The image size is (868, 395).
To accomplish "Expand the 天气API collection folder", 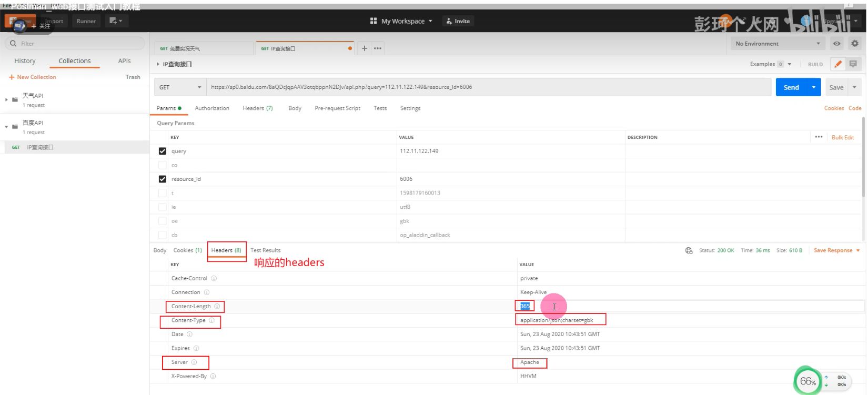I will click(x=7, y=99).
